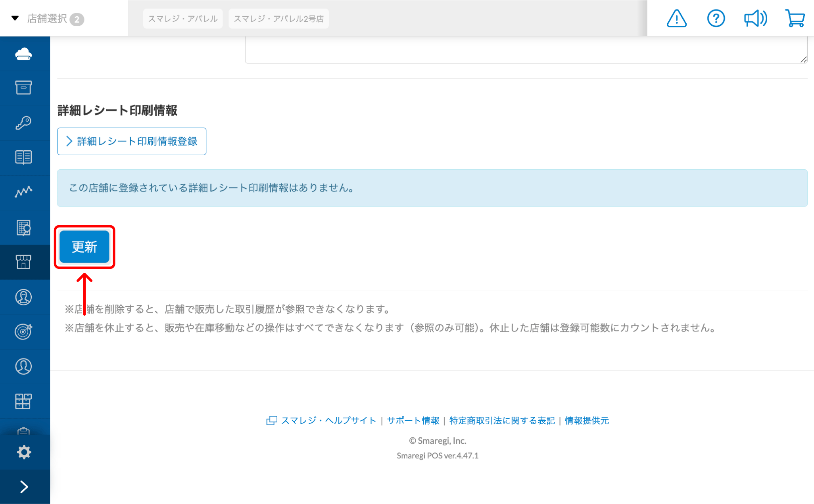The image size is (814, 504).
Task: Click Smaregi POS ver.4.47.1 text
Action: (x=438, y=456)
